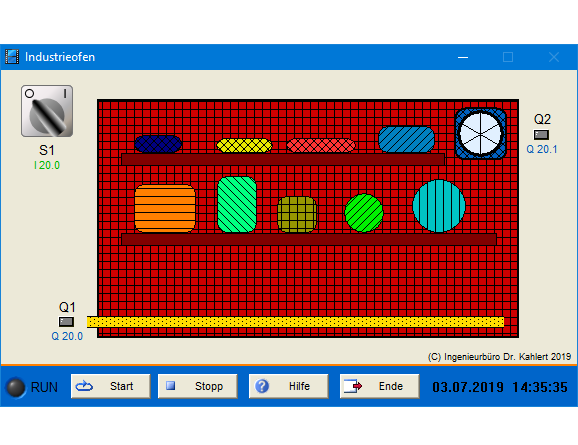Toggle the S1 rotary switch
This screenshot has width=578, height=445.
[47, 111]
